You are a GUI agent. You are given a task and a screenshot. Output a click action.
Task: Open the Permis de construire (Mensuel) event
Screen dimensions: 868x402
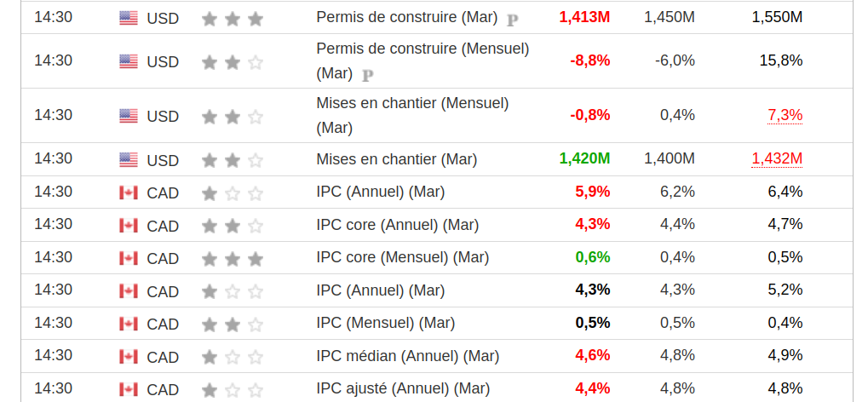[x=422, y=49]
